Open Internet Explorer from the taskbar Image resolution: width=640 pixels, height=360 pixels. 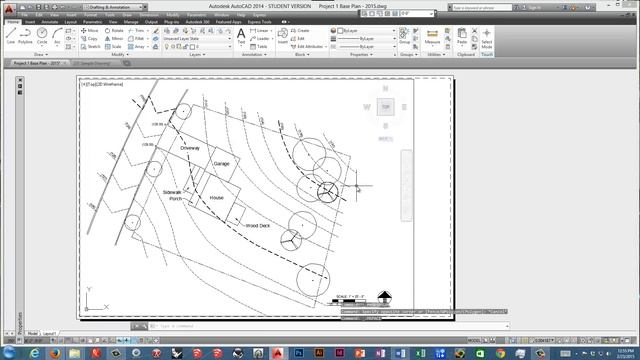[35, 353]
